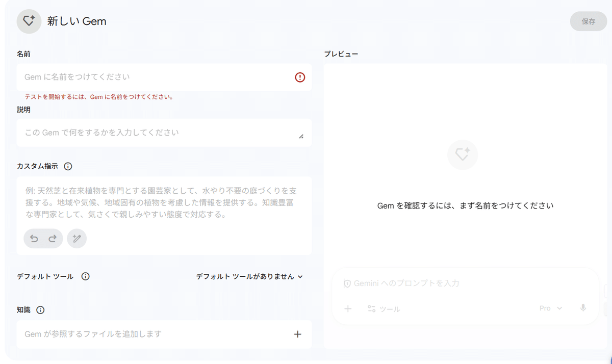Viewport: 612px width, 364px height.
Task: Click the 説明 label
Action: (x=23, y=109)
